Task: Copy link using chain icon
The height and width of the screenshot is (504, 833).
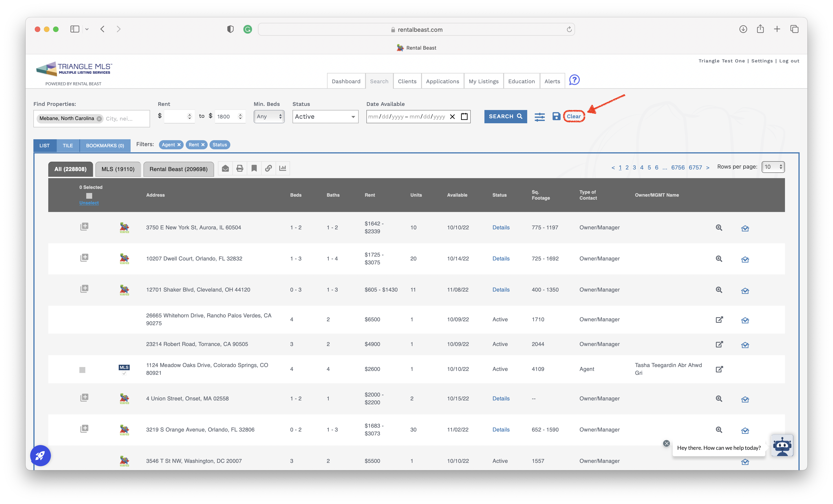Action: click(x=269, y=168)
